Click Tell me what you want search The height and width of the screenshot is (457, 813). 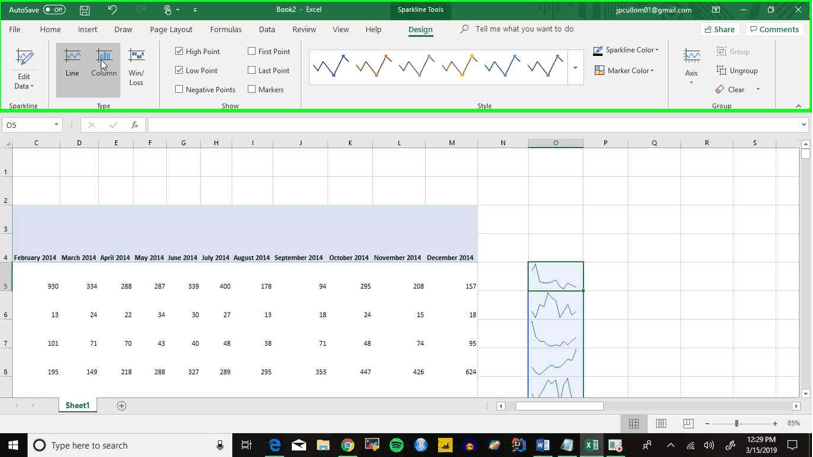518,29
